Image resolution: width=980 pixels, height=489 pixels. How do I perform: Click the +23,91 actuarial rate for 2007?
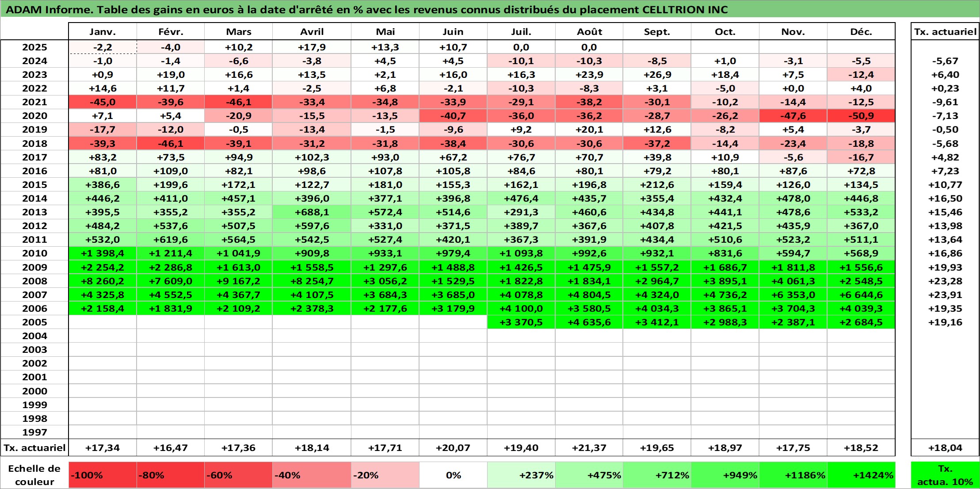(945, 294)
